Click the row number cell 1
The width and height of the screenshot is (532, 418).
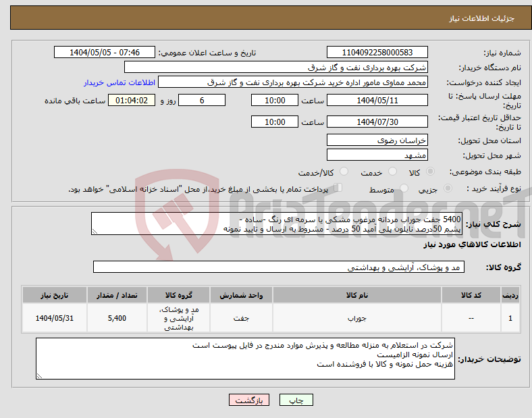pos(510,318)
